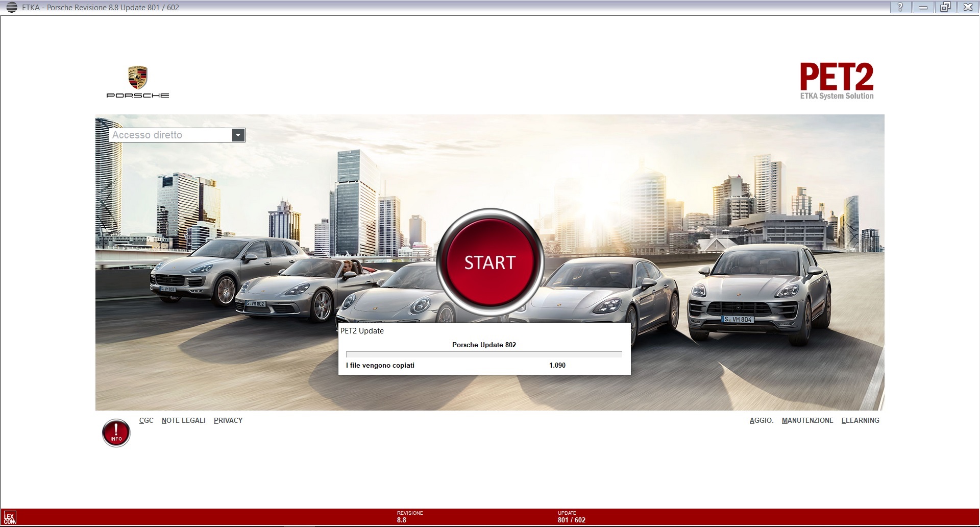980x527 pixels.
Task: Click into the Accesso diretto field
Action: [x=170, y=135]
